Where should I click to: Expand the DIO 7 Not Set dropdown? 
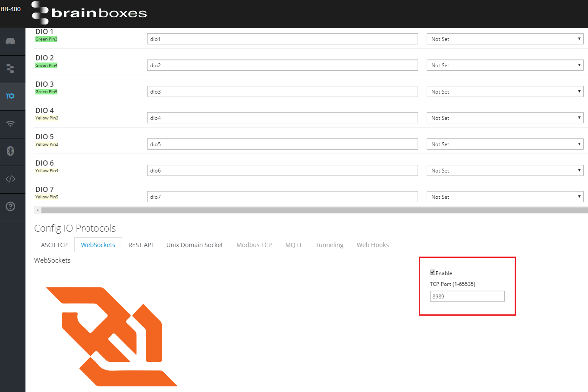505,197
